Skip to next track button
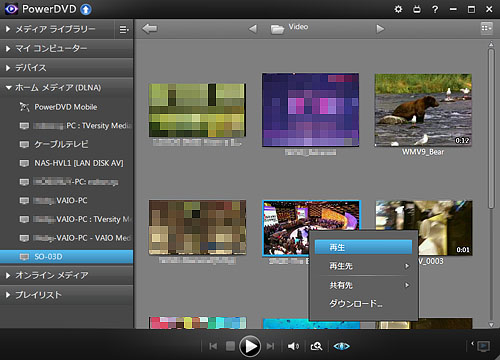Image resolution: width=500 pixels, height=360 pixels. click(271, 346)
